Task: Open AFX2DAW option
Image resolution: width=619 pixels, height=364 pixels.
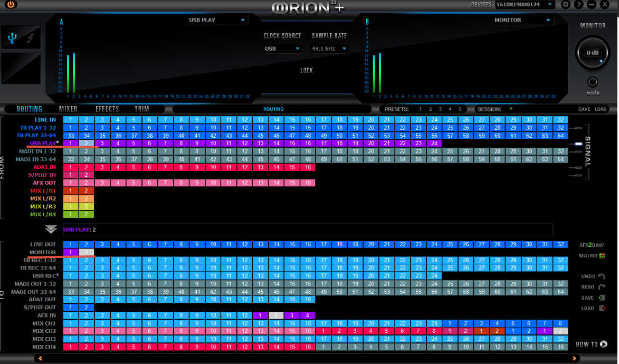Action: pyautogui.click(x=591, y=245)
